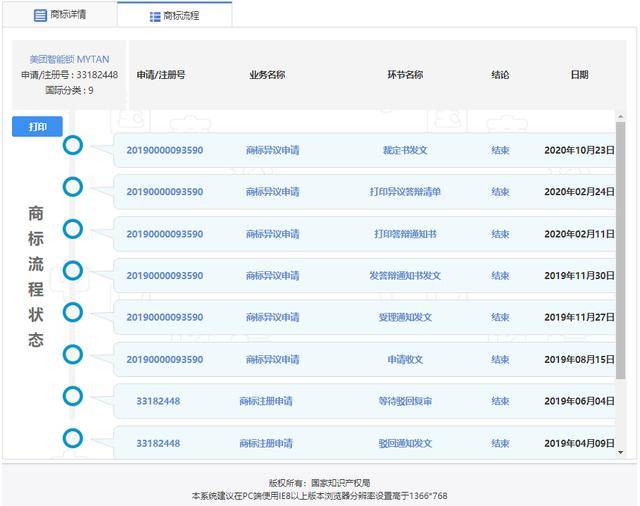
Task: Click date 2019年11月30日
Action: point(579,276)
